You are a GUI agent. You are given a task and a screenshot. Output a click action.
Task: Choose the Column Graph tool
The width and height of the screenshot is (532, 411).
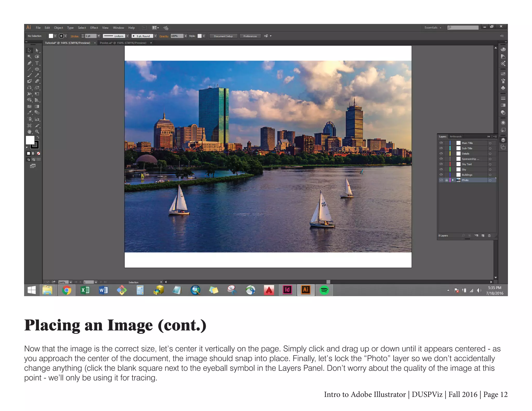(x=37, y=119)
